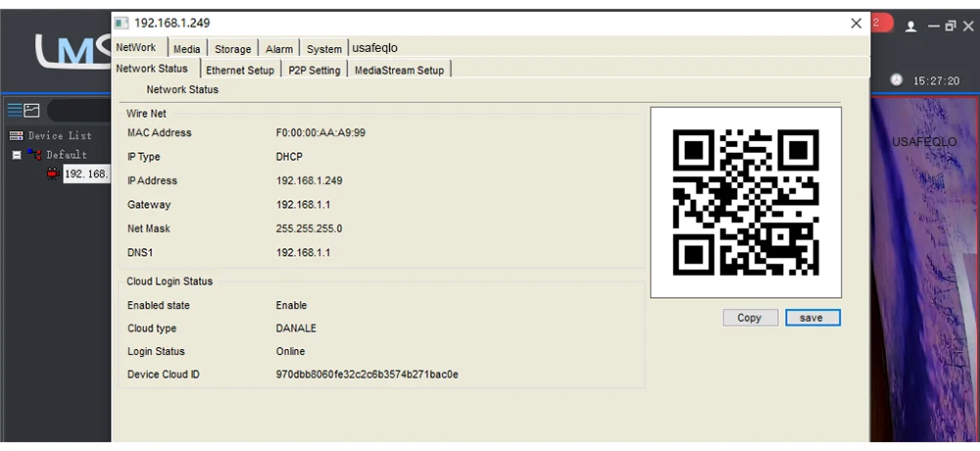Click the red camera icon in device tree
Viewport: 980px width, 451px height.
click(53, 174)
